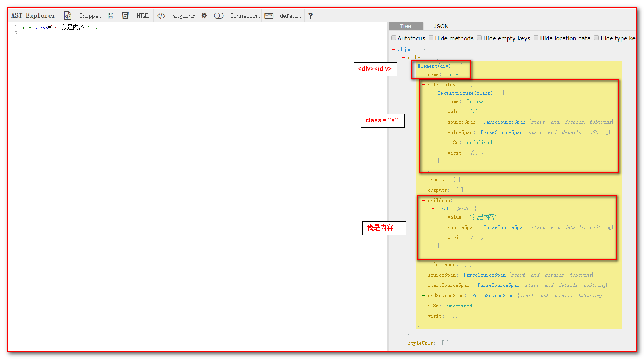Click the "class" name value

(477, 101)
